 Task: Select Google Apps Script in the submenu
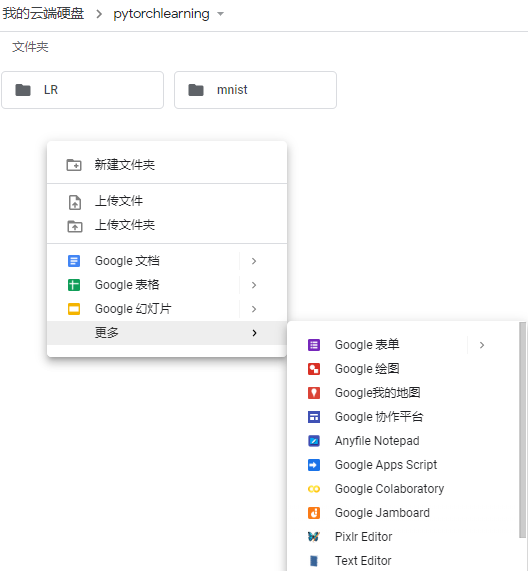pos(403,465)
